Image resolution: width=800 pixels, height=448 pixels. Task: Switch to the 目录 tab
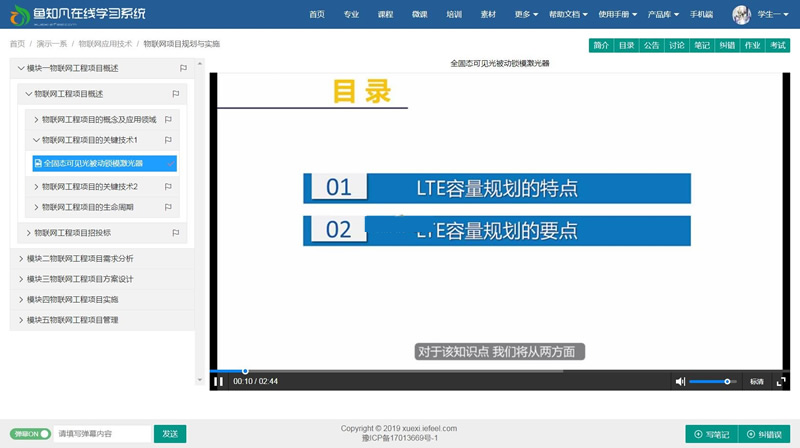click(627, 45)
